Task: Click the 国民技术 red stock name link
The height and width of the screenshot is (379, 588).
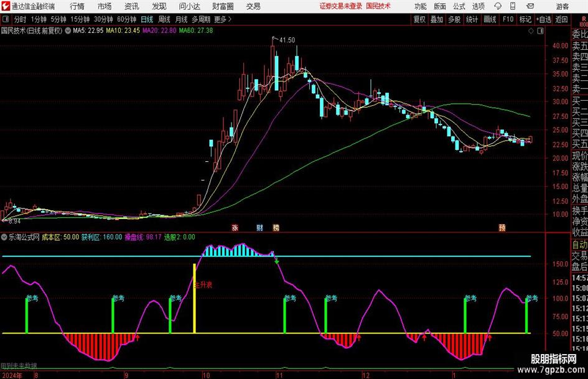Action: click(x=378, y=6)
